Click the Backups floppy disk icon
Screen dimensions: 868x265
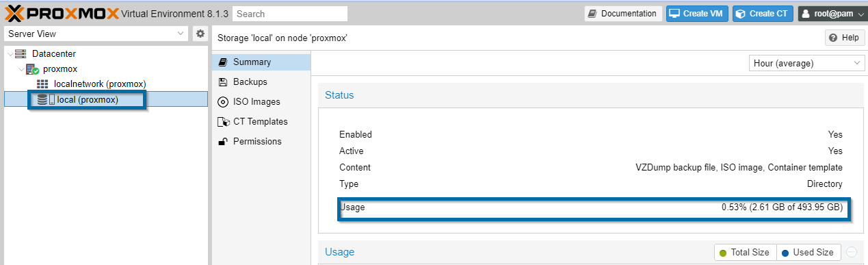[222, 81]
